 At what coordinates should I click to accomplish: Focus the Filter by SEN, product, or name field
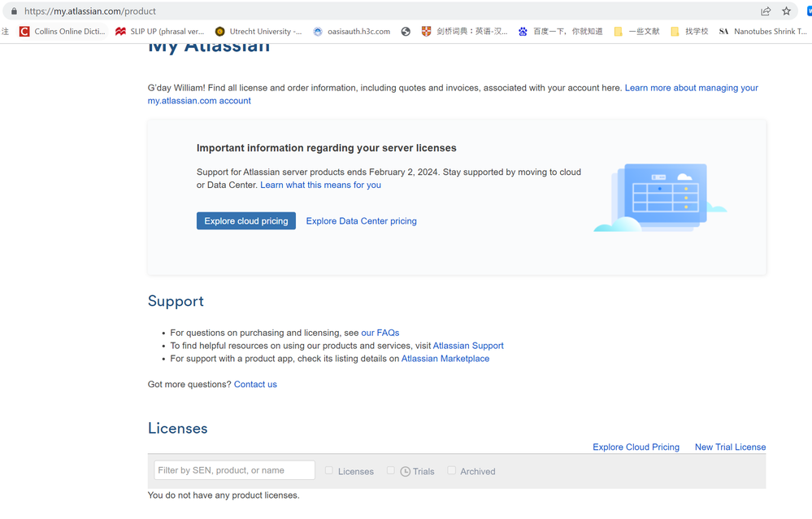235,470
